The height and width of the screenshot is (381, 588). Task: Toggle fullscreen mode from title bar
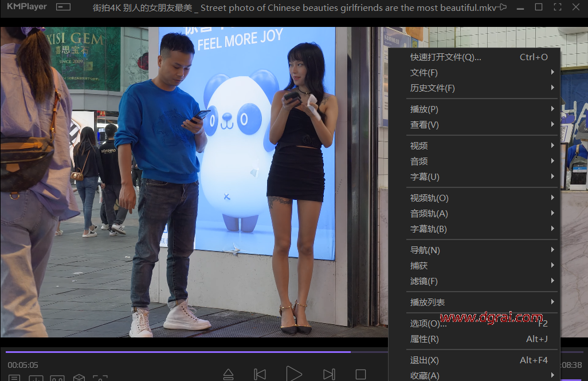pyautogui.click(x=557, y=7)
